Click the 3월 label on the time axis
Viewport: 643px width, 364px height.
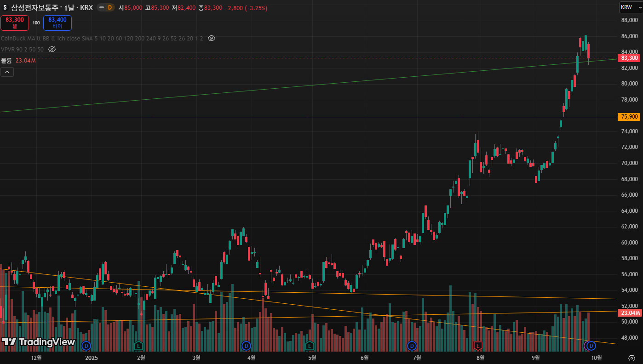click(x=196, y=358)
